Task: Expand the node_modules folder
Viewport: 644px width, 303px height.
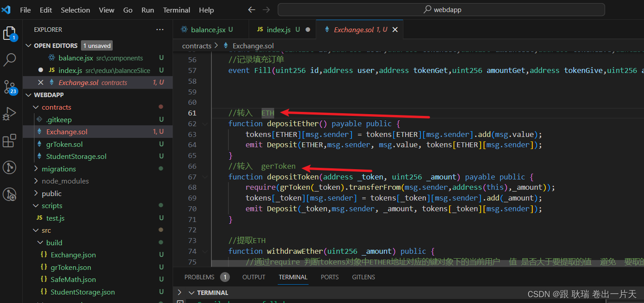Action: 36,181
